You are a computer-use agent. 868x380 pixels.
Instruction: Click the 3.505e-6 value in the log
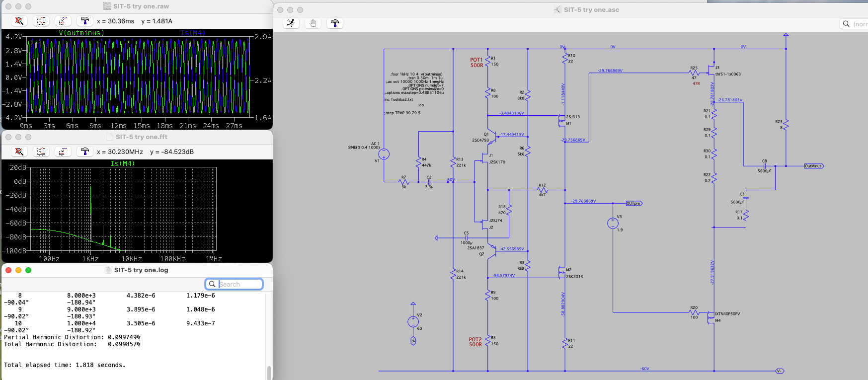click(141, 323)
